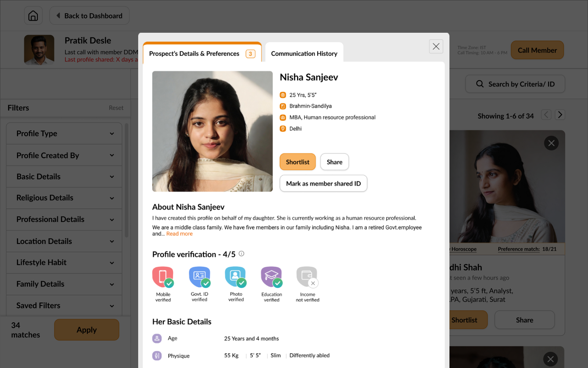
Task: Share Nisha Sanjeev's profile from modal
Action: (x=334, y=162)
